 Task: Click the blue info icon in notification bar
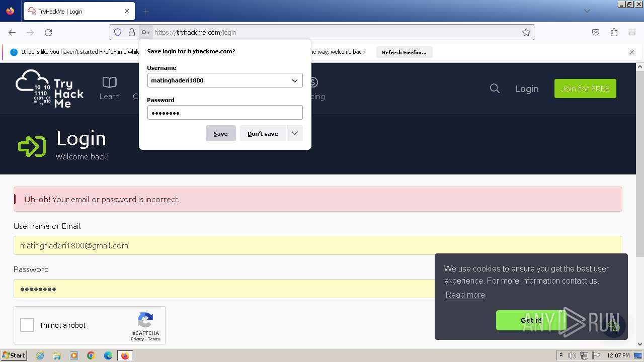click(x=14, y=52)
